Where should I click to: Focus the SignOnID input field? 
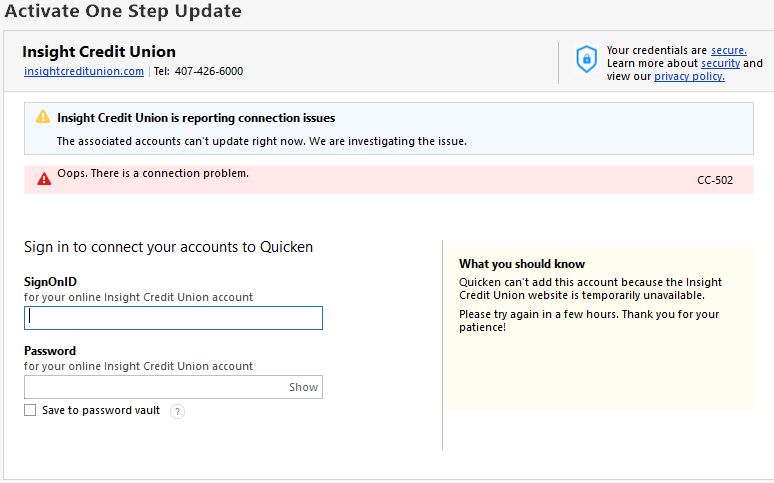pyautogui.click(x=173, y=318)
